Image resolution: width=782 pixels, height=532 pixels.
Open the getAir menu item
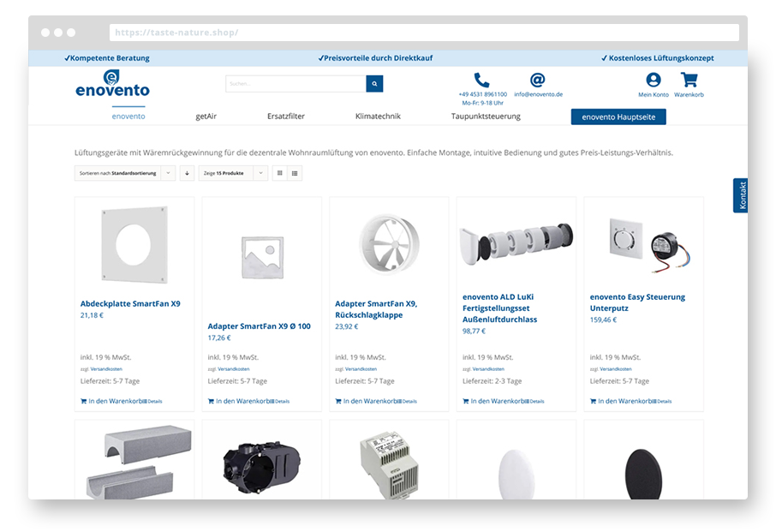206,117
